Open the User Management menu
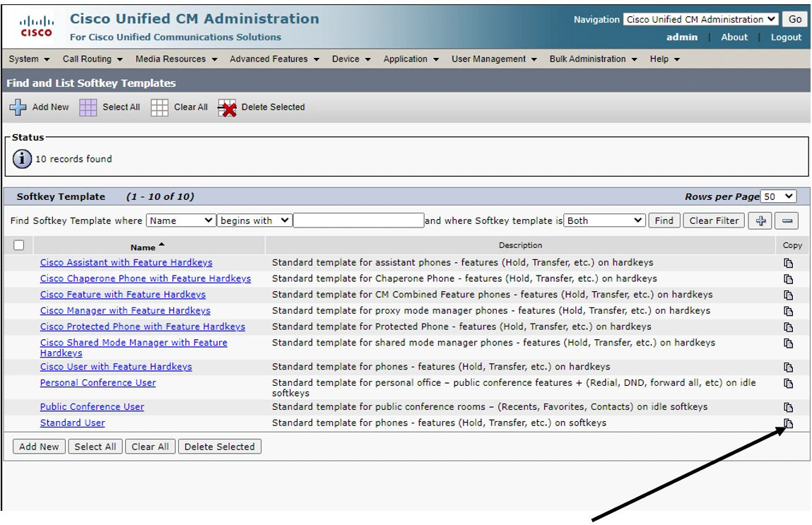 point(494,59)
